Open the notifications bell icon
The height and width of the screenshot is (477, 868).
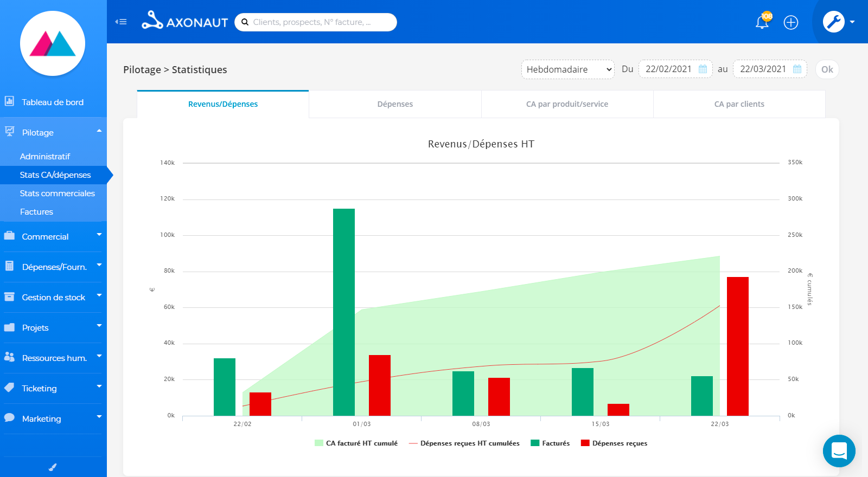762,22
